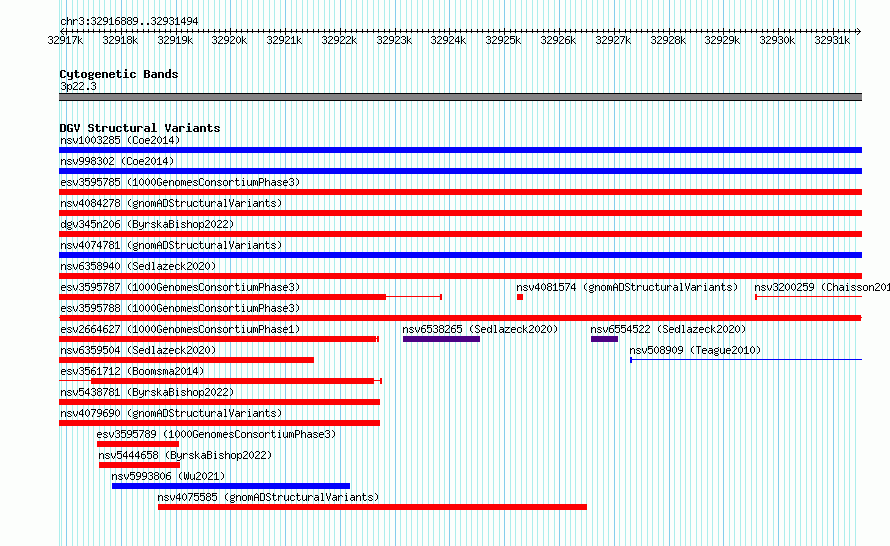
Task: Click the Cytogenetic Bands track title
Action: click(119, 74)
